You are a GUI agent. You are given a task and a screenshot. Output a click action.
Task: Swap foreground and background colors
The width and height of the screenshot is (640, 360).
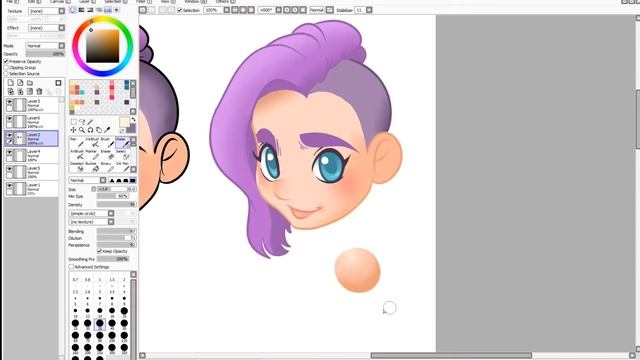[133, 120]
